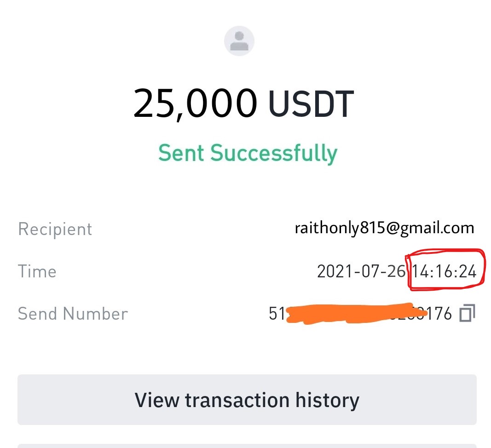This screenshot has height=448, width=491.
Task: Click the word Sent in the status message
Action: click(181, 153)
